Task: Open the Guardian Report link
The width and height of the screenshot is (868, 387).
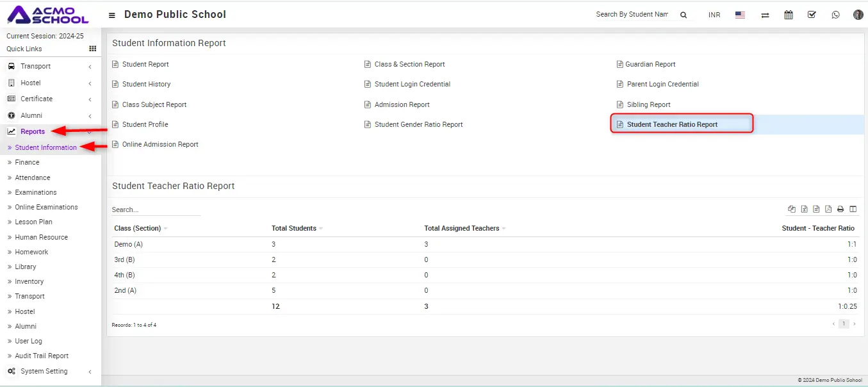Action: (650, 64)
